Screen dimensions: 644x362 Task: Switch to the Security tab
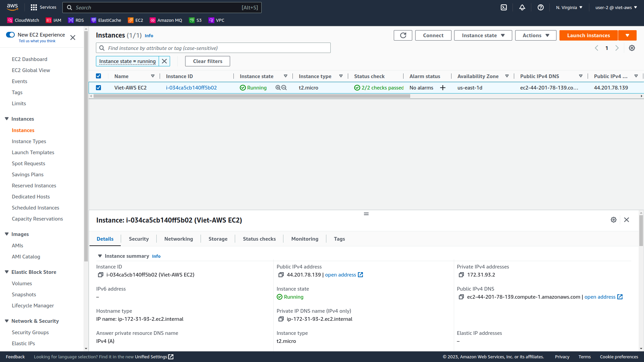point(139,239)
